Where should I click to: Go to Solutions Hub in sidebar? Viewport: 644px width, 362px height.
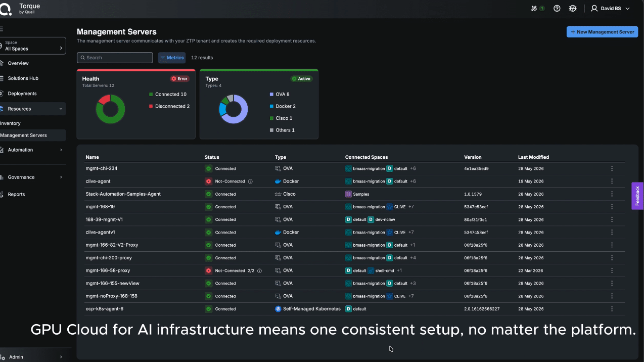click(x=23, y=78)
